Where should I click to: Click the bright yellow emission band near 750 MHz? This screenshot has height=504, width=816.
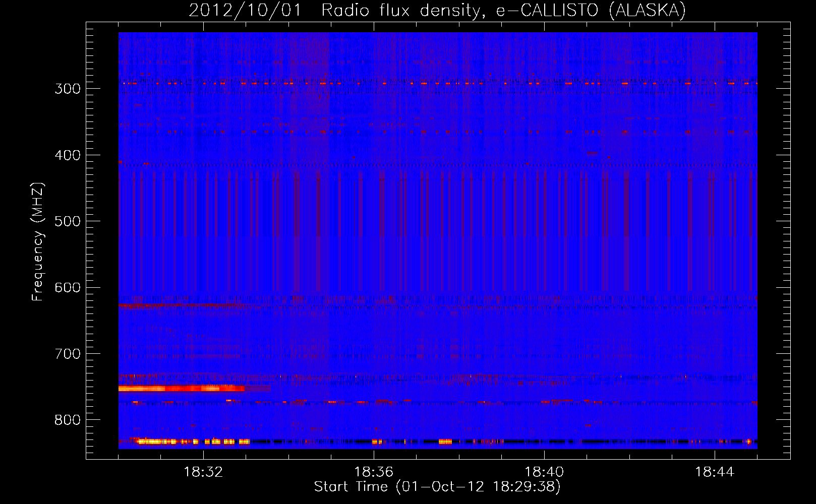tap(182, 388)
